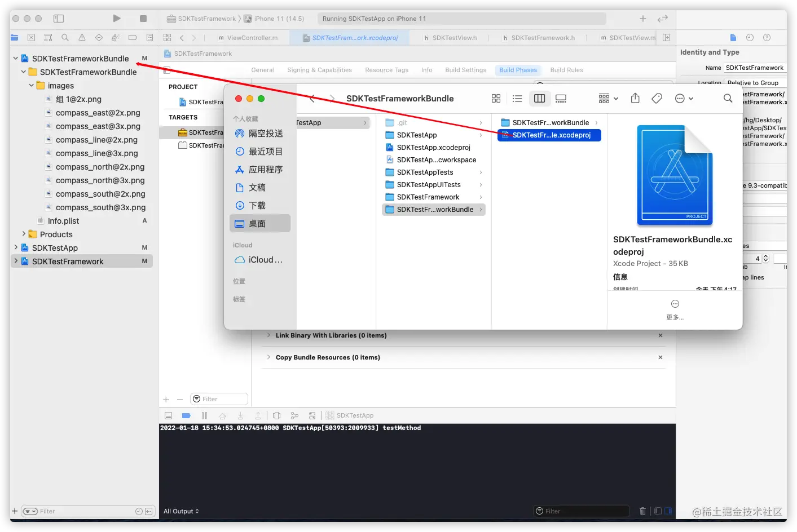
Task: Switch Finder to gallery view
Action: click(x=561, y=99)
